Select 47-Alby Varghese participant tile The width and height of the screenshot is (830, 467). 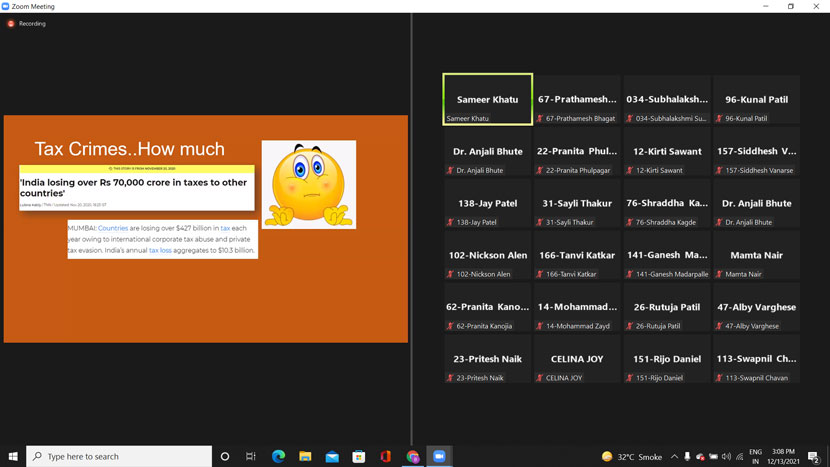(756, 307)
